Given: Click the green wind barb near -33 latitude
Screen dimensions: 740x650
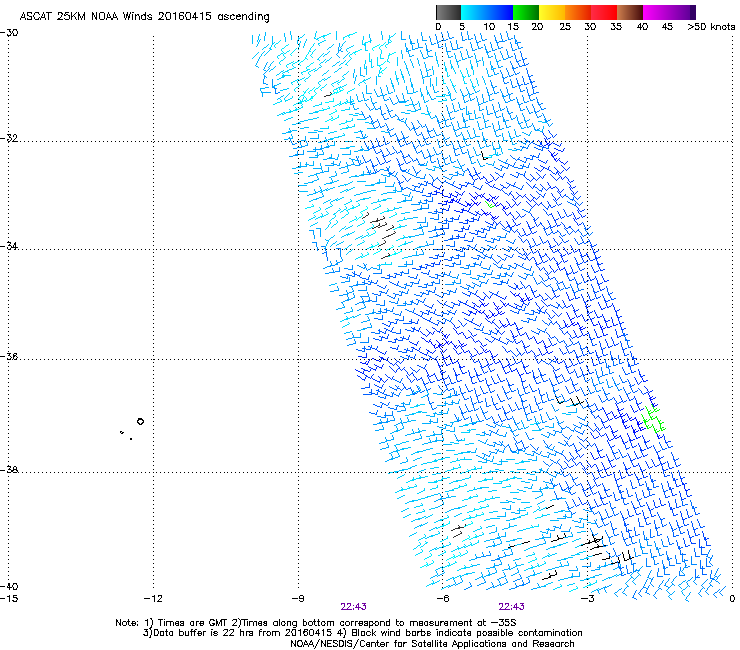Looking at the screenshot, I should pyautogui.click(x=490, y=204).
